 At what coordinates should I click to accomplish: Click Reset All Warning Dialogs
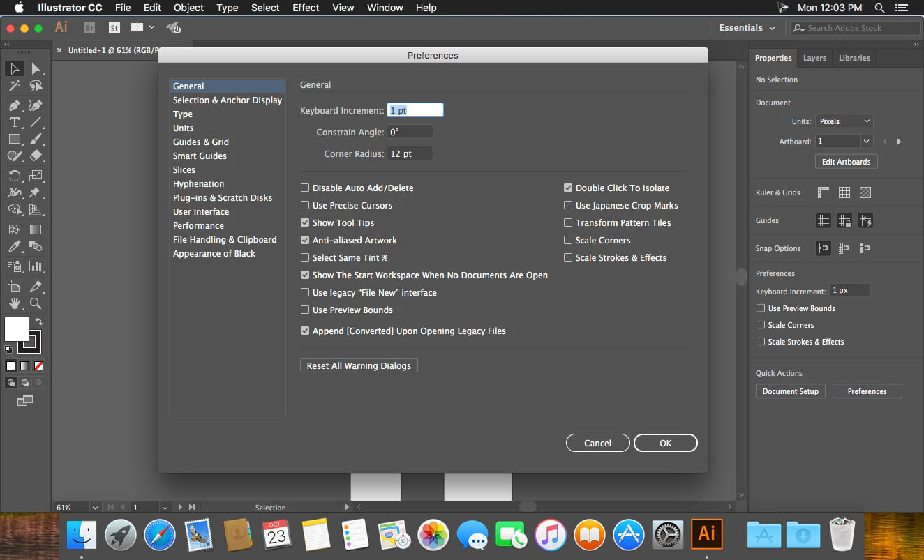point(359,365)
